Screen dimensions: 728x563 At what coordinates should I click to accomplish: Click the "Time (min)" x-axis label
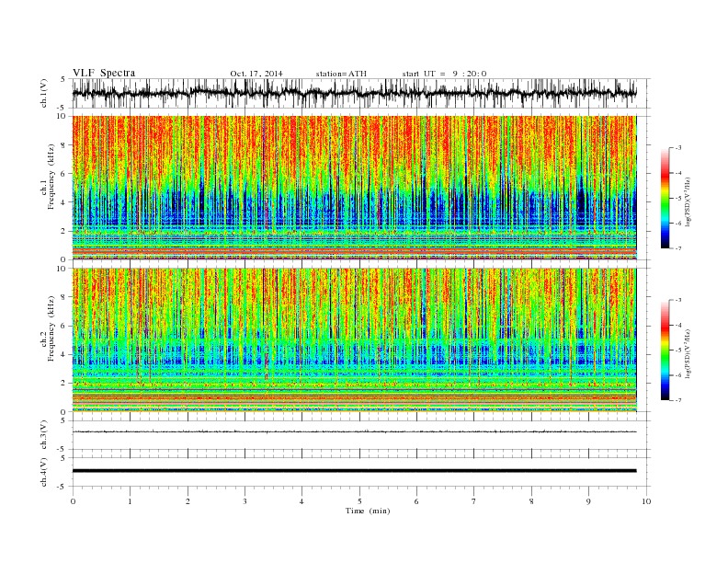[368, 511]
